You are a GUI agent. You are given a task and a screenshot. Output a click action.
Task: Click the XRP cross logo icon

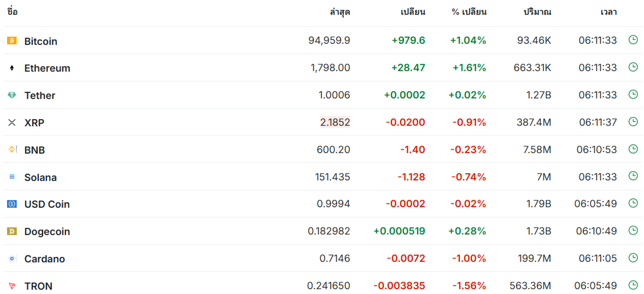(x=12, y=122)
